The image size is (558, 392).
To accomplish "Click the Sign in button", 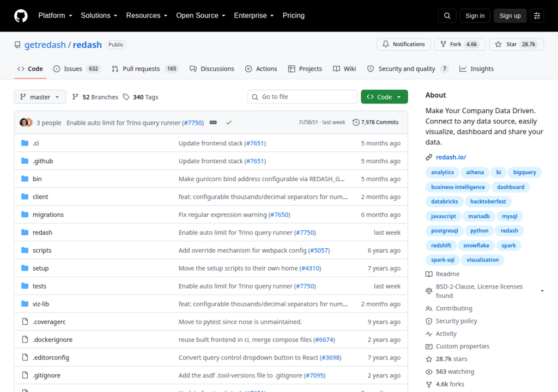I will (x=475, y=16).
